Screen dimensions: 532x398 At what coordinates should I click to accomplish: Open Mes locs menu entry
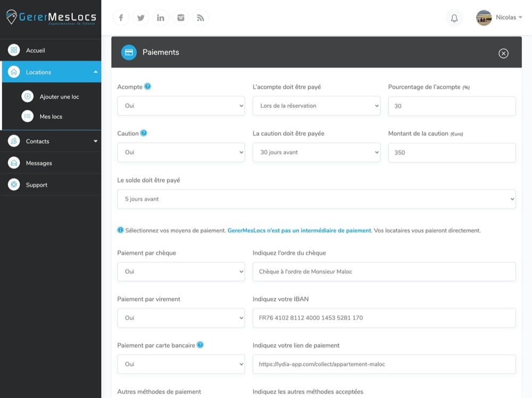pos(51,116)
